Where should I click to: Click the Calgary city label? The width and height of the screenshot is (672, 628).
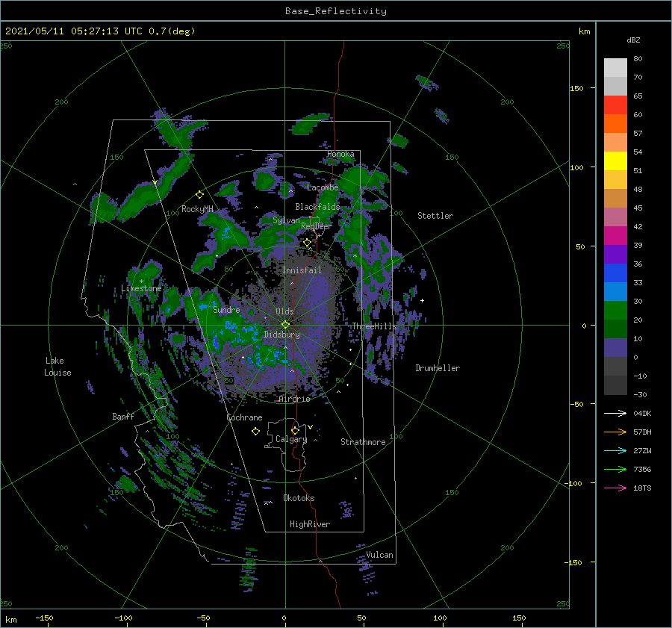tap(291, 439)
